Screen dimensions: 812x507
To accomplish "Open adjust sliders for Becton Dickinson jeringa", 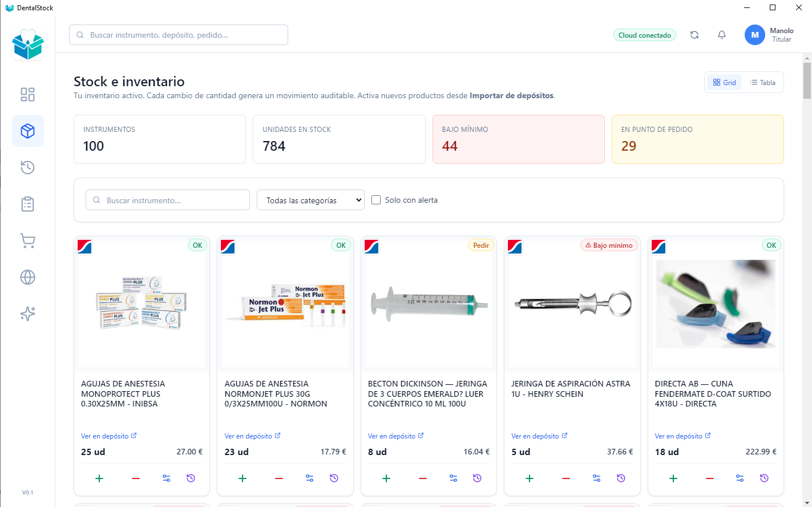I will point(453,478).
